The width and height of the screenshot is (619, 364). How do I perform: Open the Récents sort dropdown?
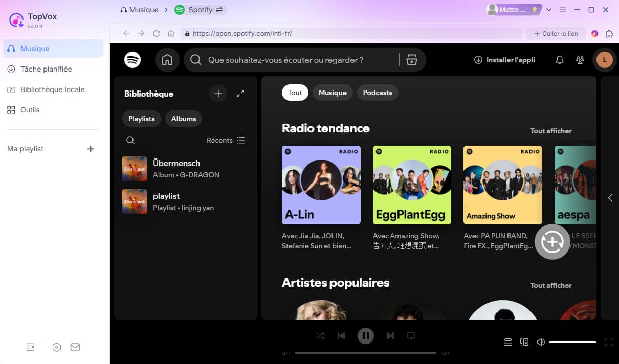click(x=226, y=140)
